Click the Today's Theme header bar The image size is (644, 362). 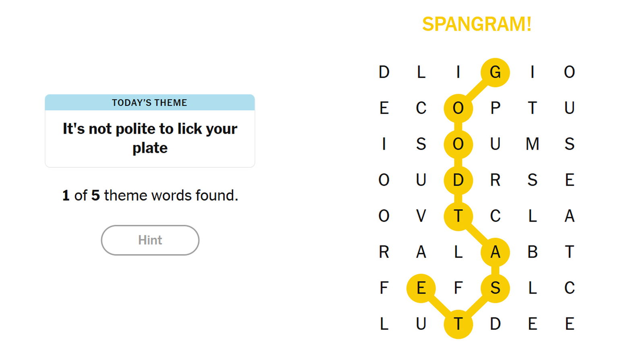[x=150, y=103]
